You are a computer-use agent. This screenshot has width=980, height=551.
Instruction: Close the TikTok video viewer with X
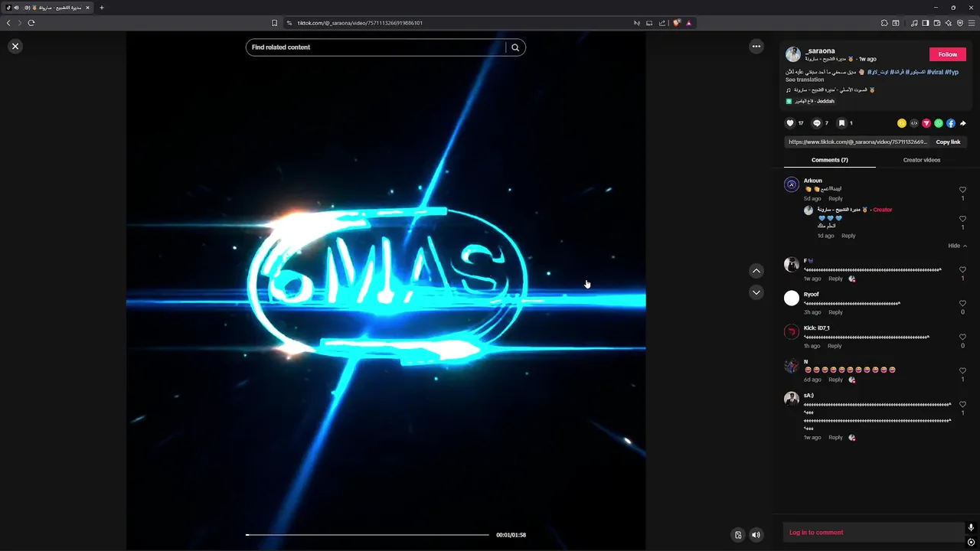click(x=15, y=46)
